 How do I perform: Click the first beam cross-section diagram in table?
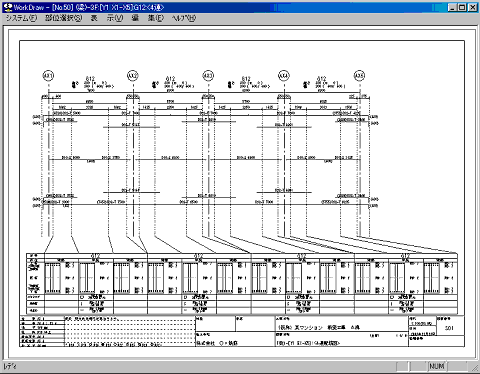click(53, 278)
